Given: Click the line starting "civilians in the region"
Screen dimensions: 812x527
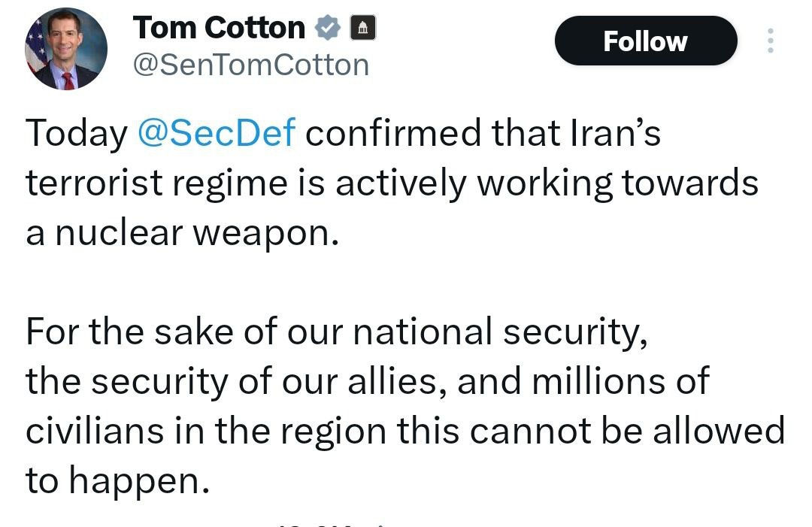Looking at the screenshot, I should tap(404, 431).
